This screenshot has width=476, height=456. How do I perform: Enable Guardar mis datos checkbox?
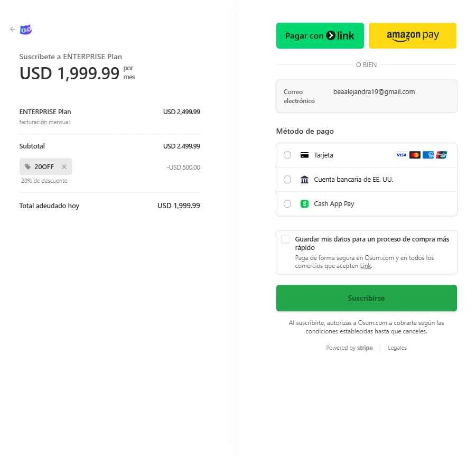tap(286, 239)
